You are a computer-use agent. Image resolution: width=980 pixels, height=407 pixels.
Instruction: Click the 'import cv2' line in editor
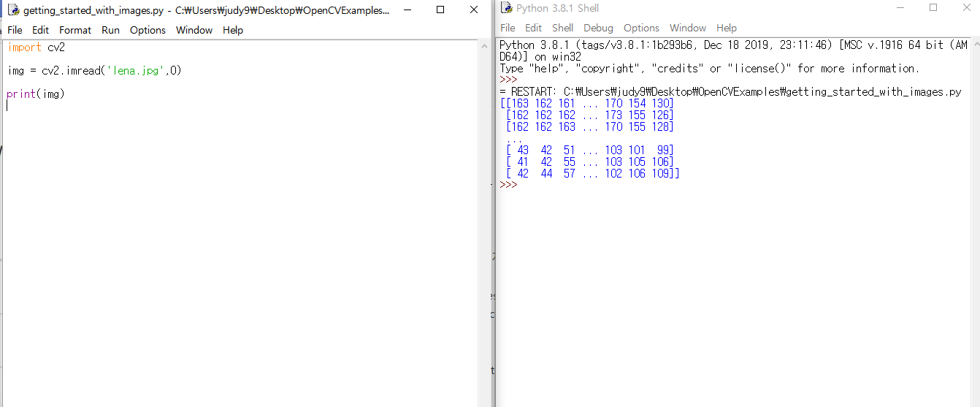[37, 47]
